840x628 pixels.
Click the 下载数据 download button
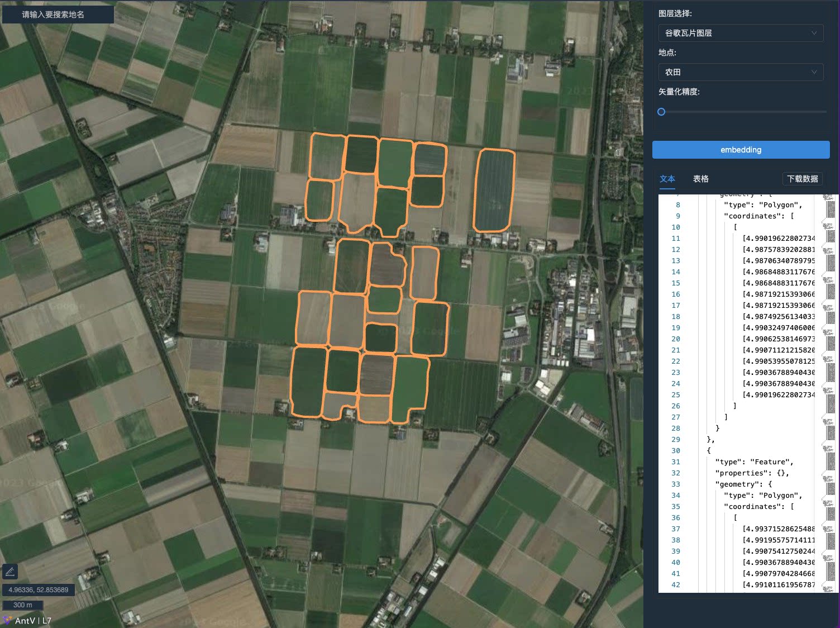tap(802, 179)
